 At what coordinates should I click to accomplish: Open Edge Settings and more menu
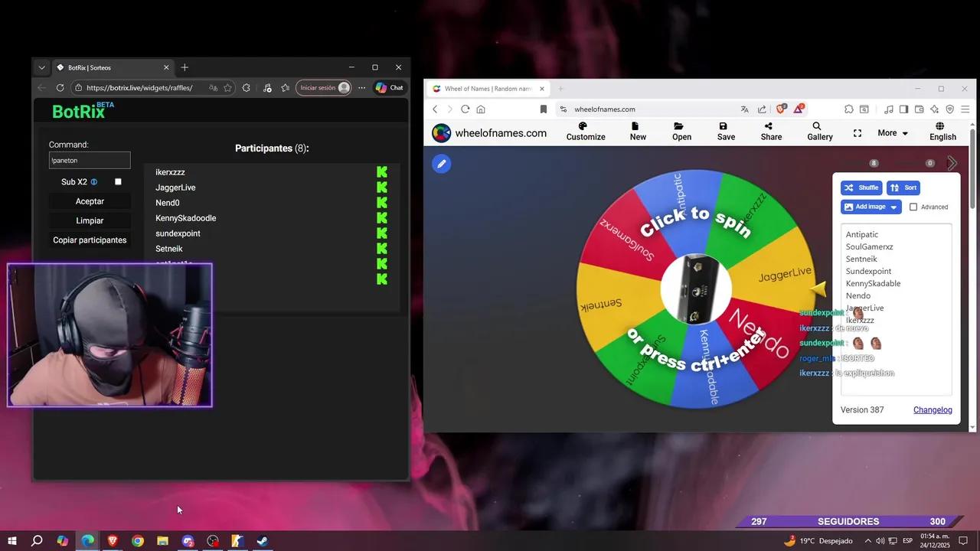click(361, 88)
